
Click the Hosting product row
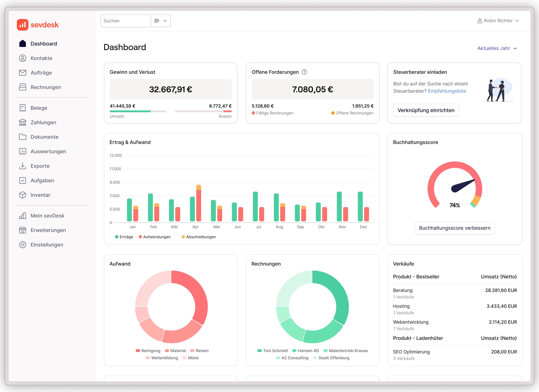click(x=455, y=309)
